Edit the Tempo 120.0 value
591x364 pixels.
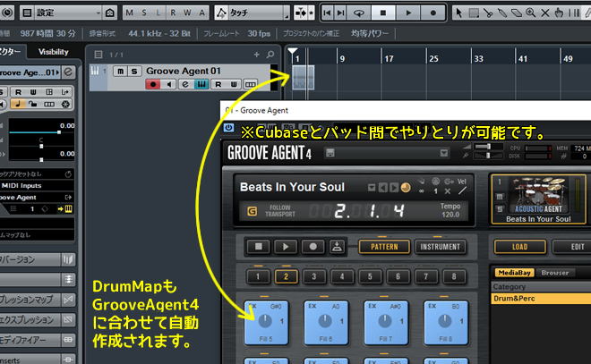[450, 215]
